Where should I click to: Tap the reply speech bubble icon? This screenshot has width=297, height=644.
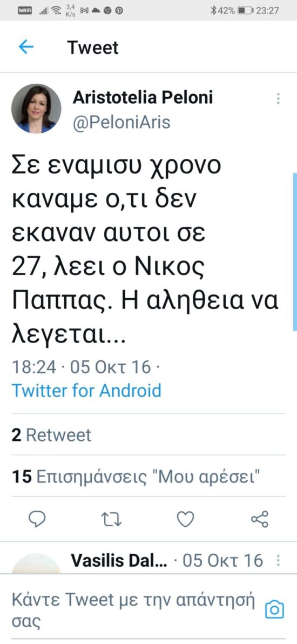point(37,519)
